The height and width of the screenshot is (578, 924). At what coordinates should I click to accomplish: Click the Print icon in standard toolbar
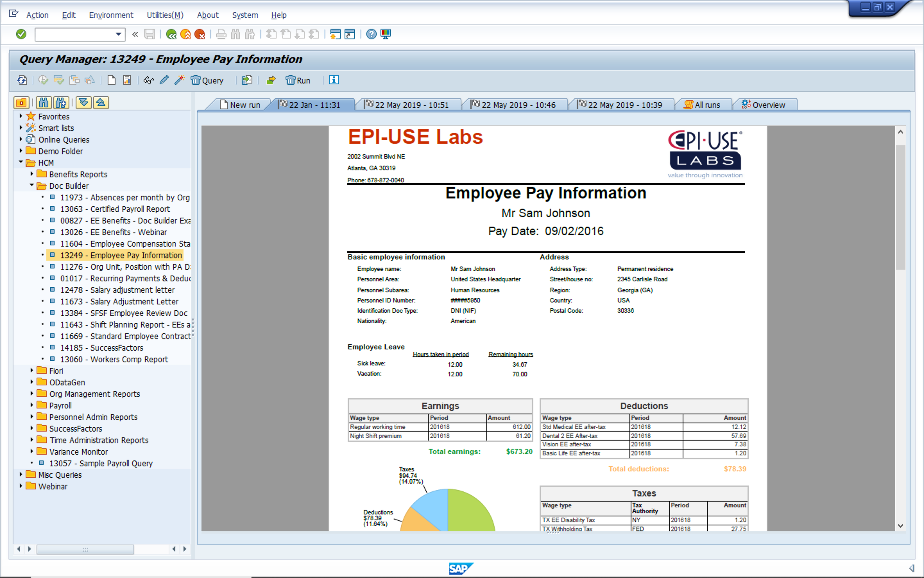point(221,34)
